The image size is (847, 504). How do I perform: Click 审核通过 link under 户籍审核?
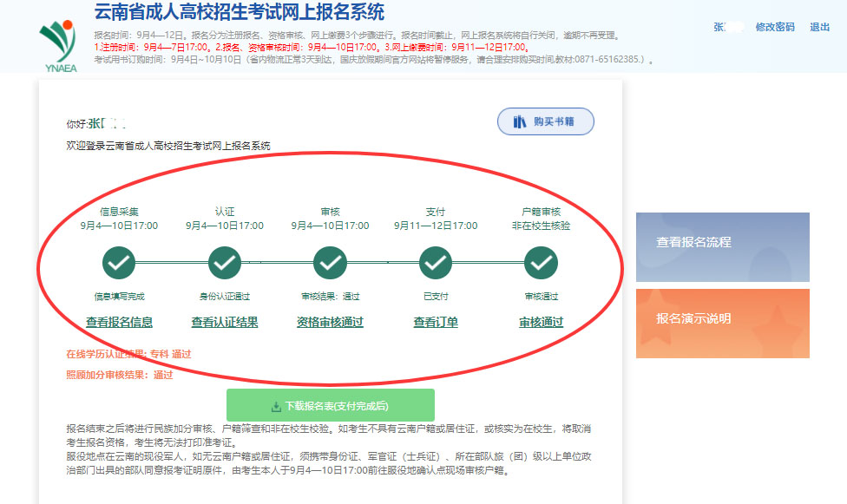point(541,322)
